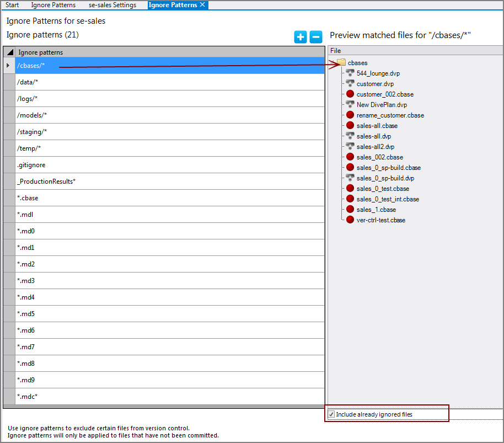Screen dimensions: 504x443
Task: Click the red icon next to ver-ctrl-test.cbase
Action: [x=350, y=220]
